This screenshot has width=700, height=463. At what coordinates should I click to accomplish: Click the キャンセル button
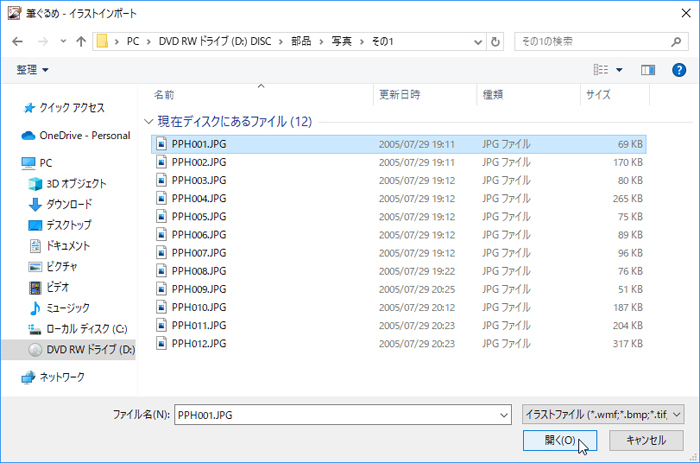pos(645,440)
